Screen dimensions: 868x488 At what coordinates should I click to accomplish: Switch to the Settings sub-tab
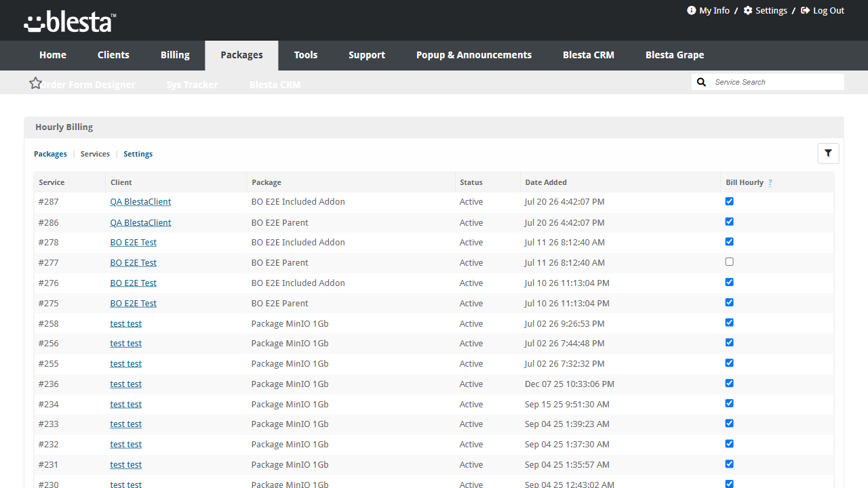tap(138, 154)
